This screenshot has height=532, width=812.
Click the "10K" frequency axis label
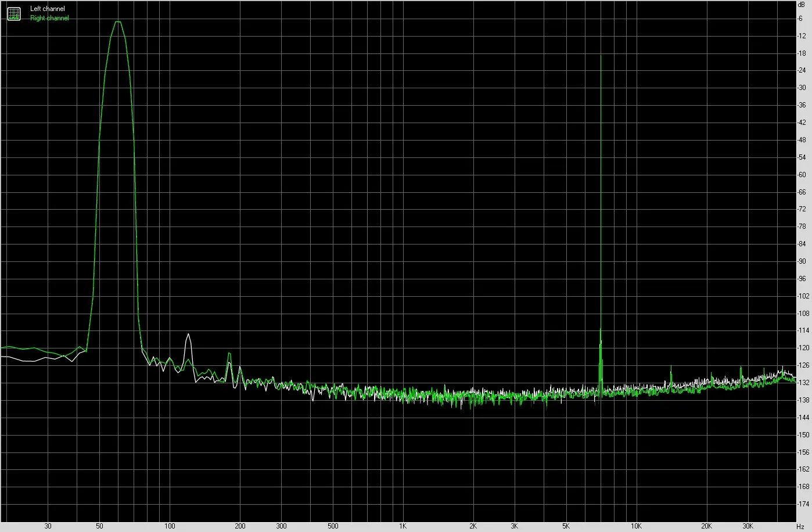click(636, 526)
